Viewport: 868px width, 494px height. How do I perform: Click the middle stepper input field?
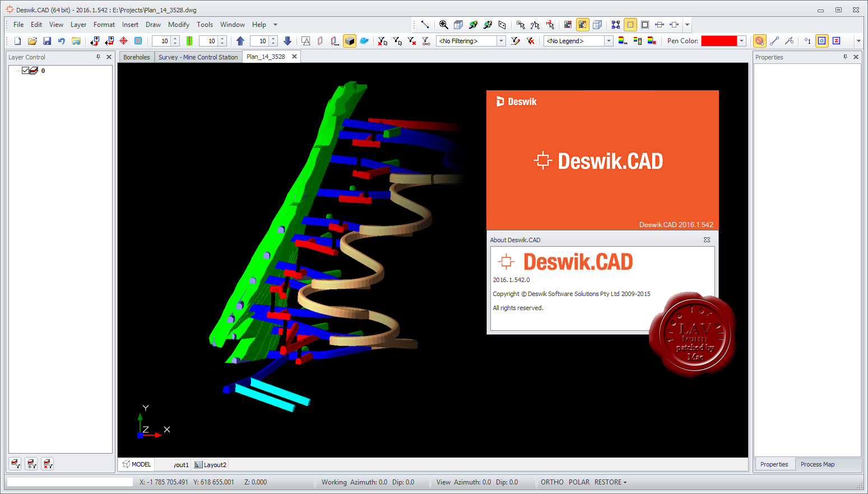(x=208, y=41)
